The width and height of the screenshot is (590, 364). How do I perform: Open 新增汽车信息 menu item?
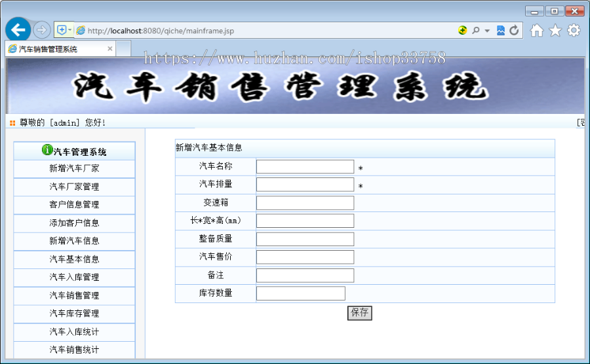pos(74,241)
